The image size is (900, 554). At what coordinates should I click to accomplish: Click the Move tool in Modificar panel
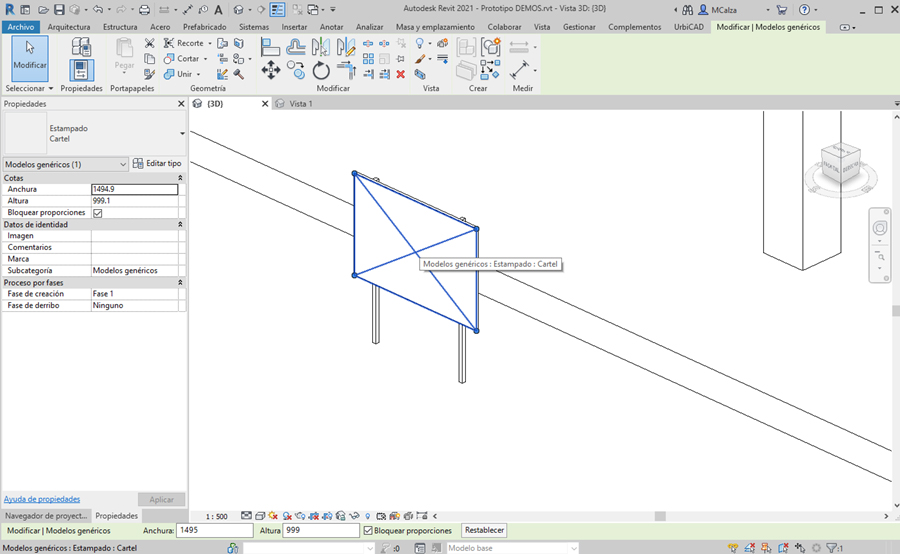(x=270, y=70)
